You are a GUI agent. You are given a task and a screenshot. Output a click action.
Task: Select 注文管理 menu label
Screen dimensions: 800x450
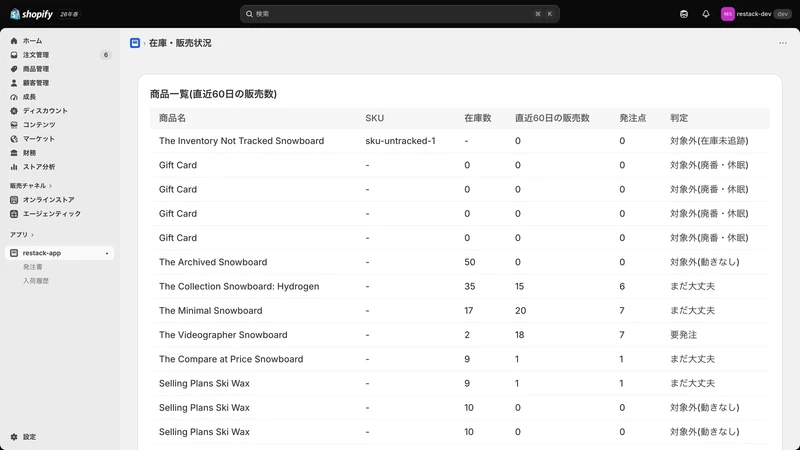point(36,55)
